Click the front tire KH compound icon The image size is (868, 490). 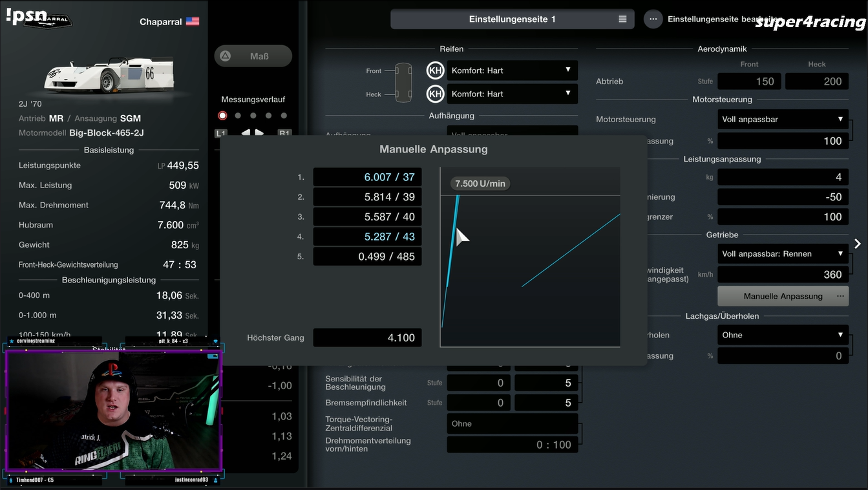point(436,70)
